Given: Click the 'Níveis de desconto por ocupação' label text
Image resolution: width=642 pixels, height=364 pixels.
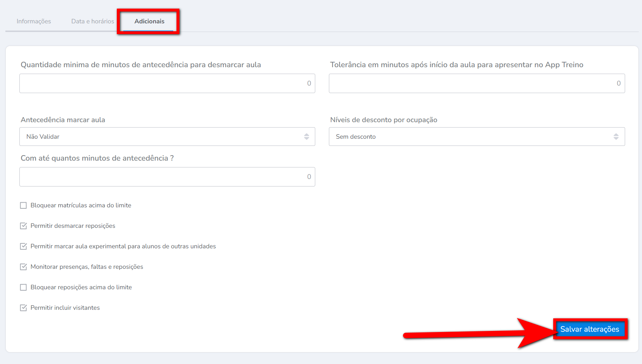Looking at the screenshot, I should [x=384, y=120].
